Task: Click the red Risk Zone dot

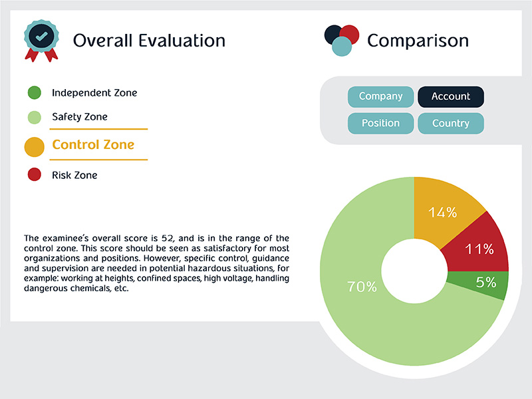Action: pos(35,176)
